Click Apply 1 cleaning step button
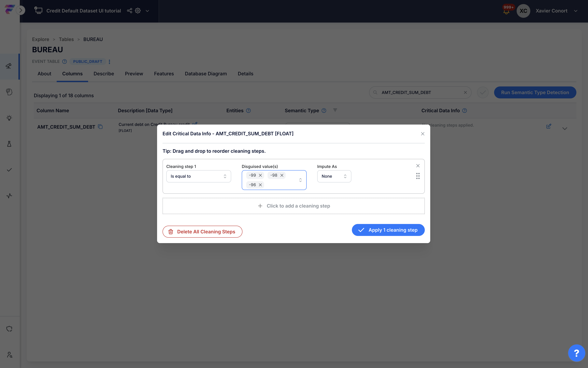The height and width of the screenshot is (368, 588). pos(388,230)
